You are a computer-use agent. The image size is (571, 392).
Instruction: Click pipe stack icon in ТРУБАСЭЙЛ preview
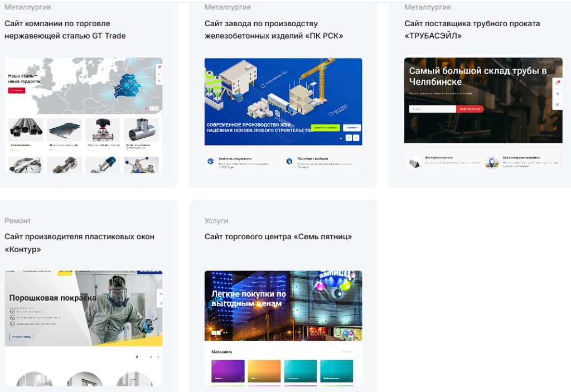click(x=414, y=162)
